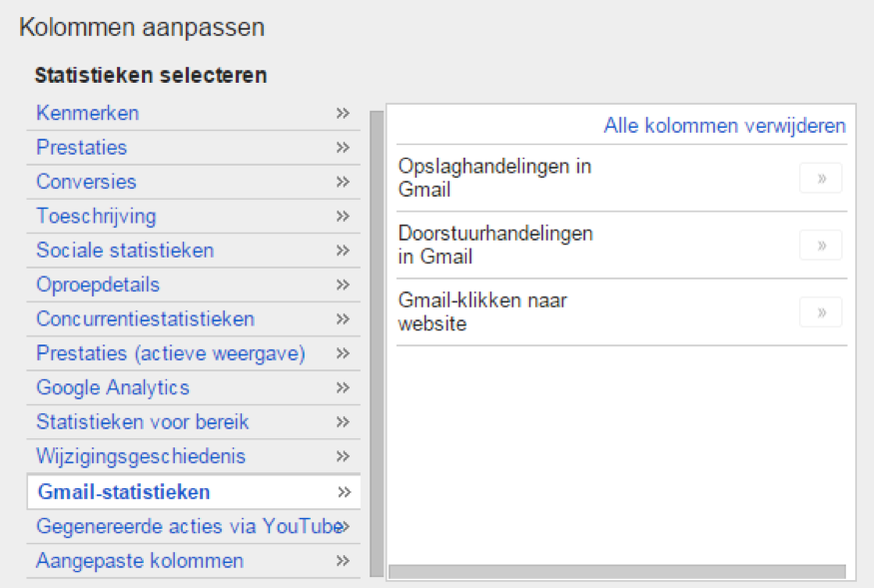The image size is (874, 588).
Task: Add Gmail-klikken naar website column button
Action: coord(820,312)
